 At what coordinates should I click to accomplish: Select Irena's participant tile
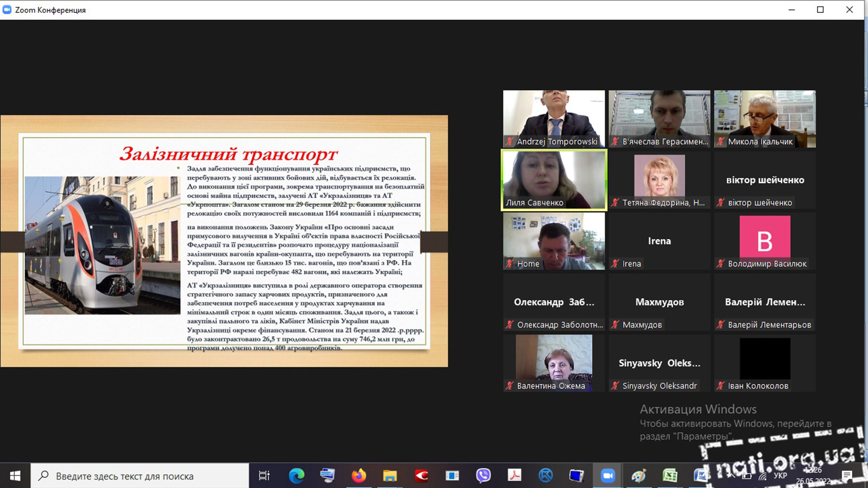tap(659, 241)
